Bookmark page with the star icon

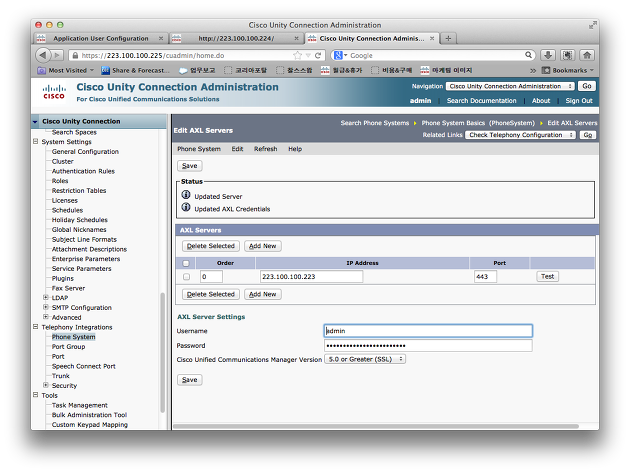click(297, 55)
